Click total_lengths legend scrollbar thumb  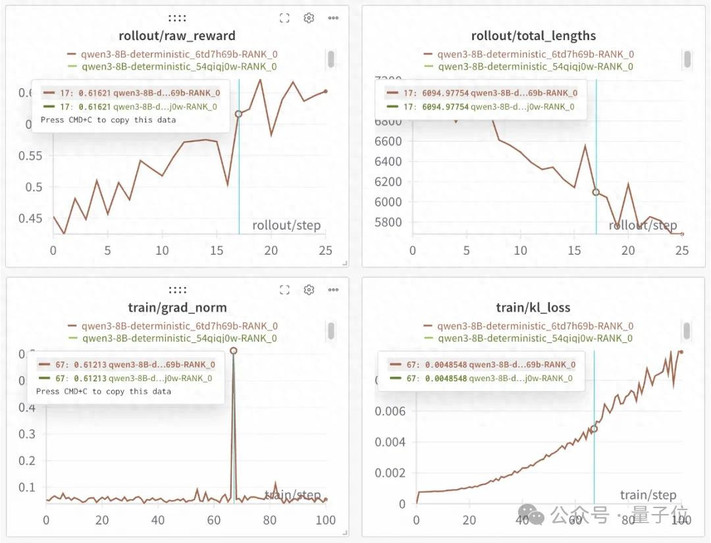click(687, 59)
